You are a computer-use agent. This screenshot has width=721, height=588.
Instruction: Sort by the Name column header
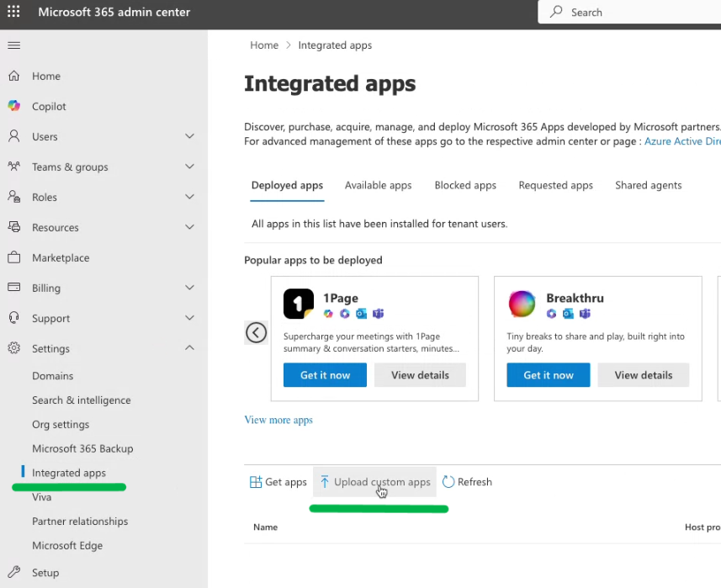point(265,527)
